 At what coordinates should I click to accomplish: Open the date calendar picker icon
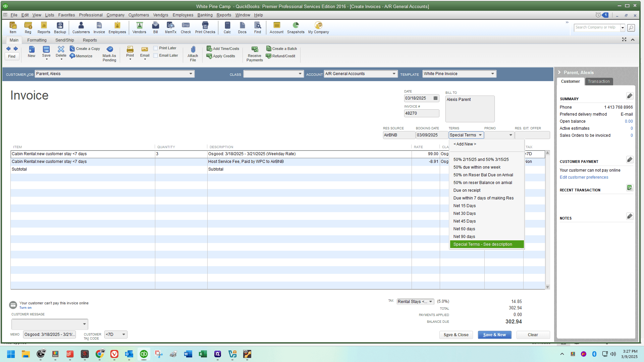435,98
